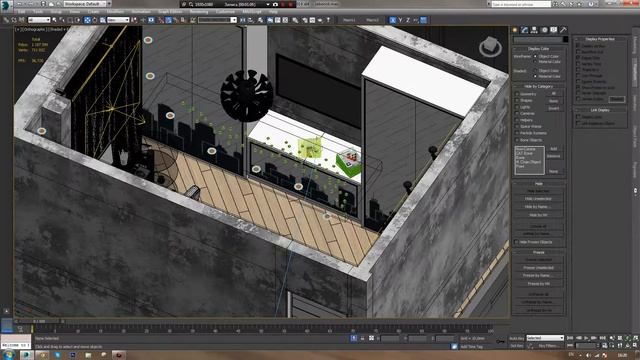Go to the start frame
Viewport: 640px width, 360px height.
570,338
